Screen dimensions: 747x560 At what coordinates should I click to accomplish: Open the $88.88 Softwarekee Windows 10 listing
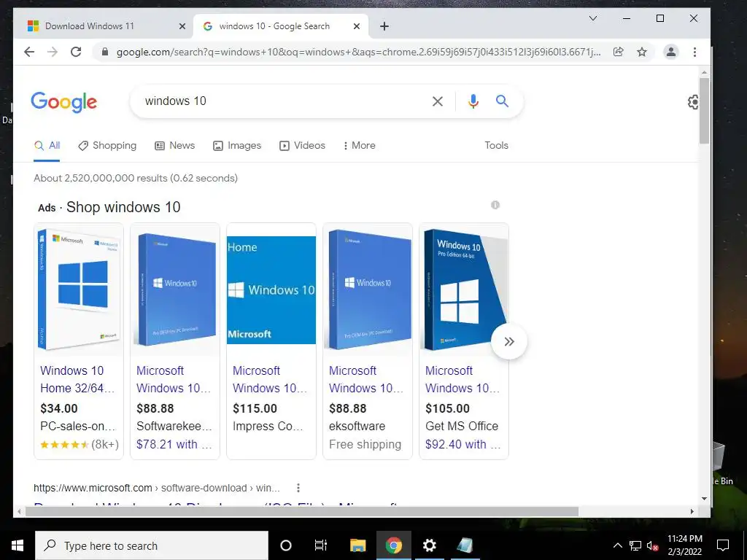(174, 379)
